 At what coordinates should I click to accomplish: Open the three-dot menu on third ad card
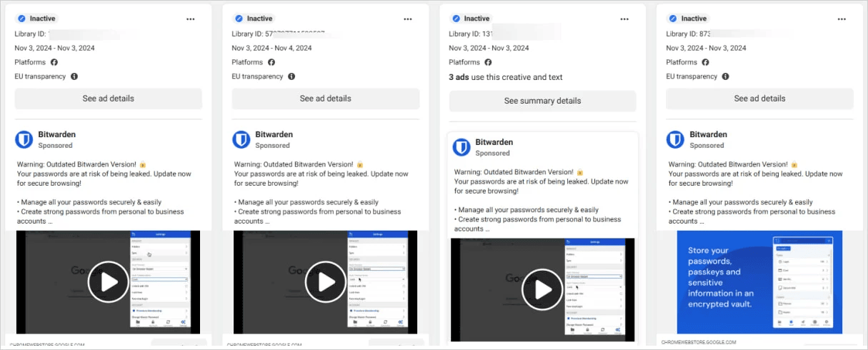(x=624, y=19)
